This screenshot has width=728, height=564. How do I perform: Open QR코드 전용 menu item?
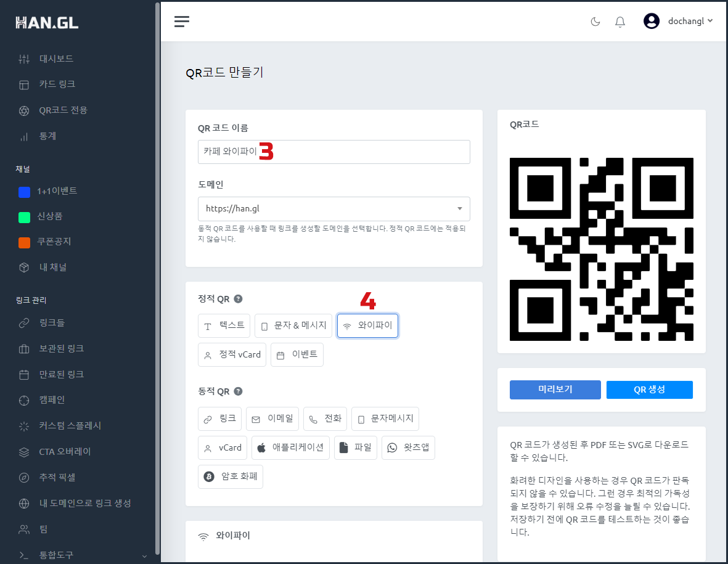tap(63, 110)
